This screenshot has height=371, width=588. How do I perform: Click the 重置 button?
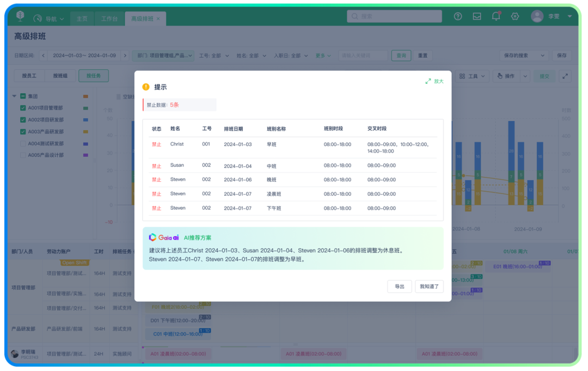pos(422,56)
